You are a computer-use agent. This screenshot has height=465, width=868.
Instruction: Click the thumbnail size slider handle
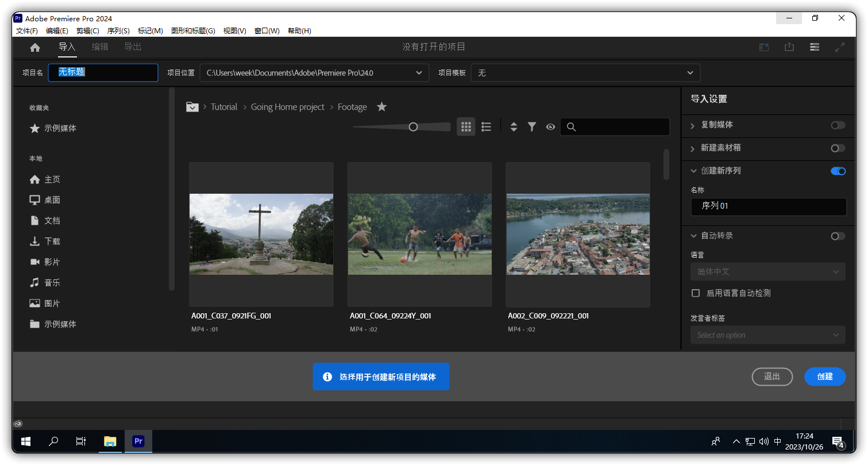tap(413, 127)
